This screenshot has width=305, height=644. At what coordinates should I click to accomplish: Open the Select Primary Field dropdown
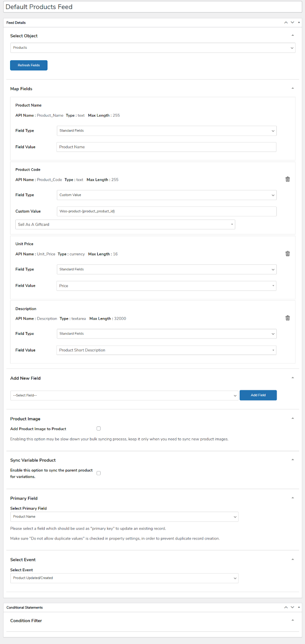pos(124,516)
